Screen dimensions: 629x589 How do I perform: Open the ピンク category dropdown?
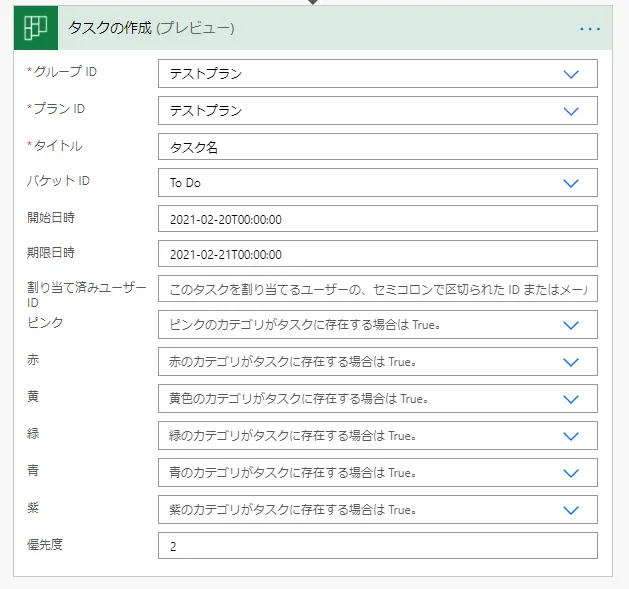pyautogui.click(x=377, y=325)
